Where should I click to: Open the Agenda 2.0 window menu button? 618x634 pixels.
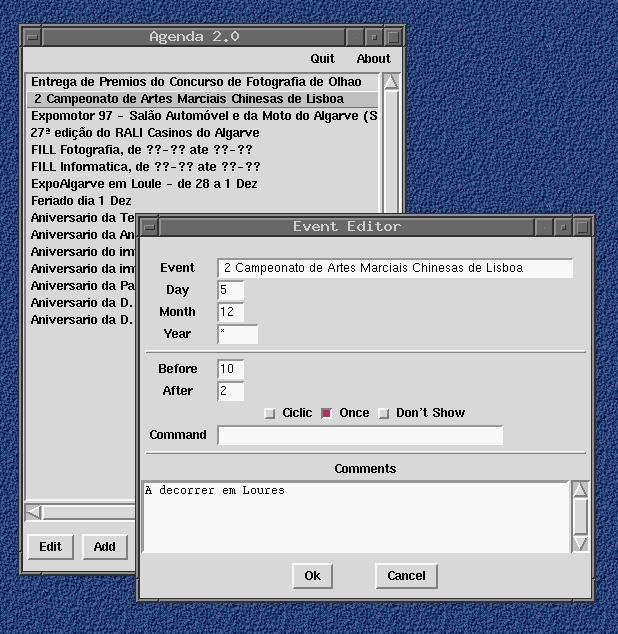click(32, 37)
